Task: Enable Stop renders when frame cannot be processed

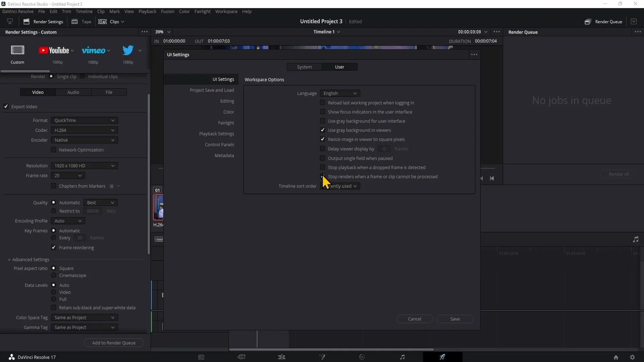Action: coord(322,176)
